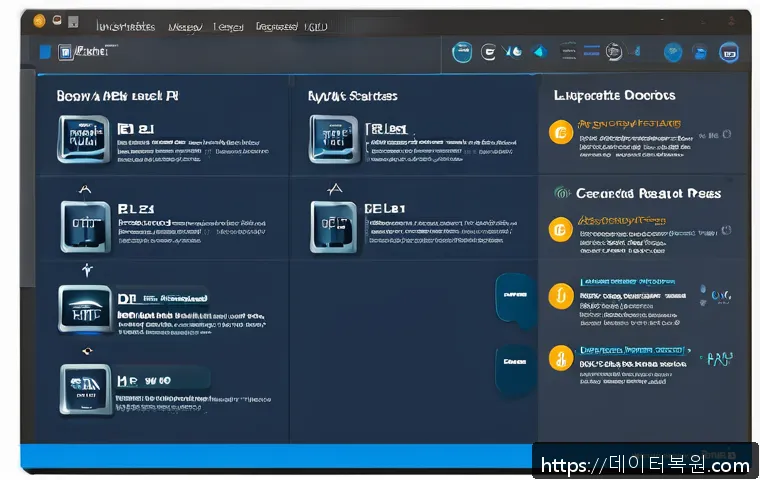
Task: Select the top drive icon in middle column
Action: coord(333,139)
